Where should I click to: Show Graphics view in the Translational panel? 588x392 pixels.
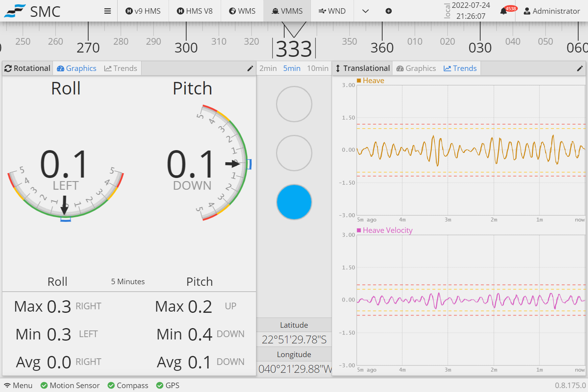pos(416,68)
